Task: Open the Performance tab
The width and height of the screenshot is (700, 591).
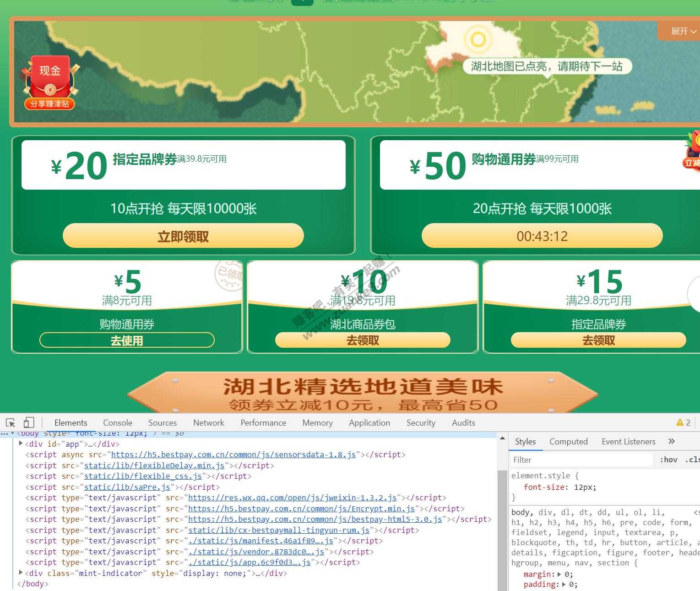Action: [x=263, y=422]
